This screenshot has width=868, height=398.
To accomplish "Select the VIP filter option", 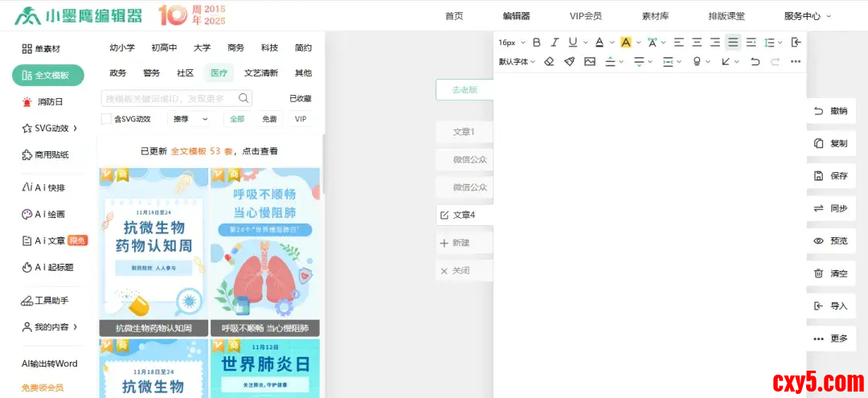I will (x=301, y=119).
